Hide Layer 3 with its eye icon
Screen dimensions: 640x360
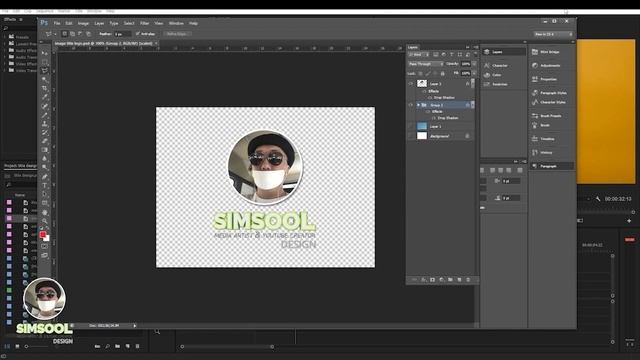click(411, 84)
